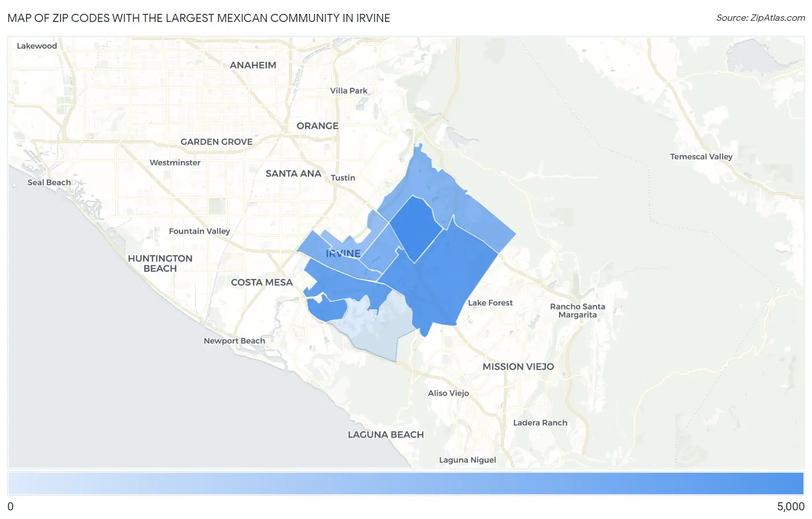
Task: Click the Ladera Ranch map label
Action: 541,423
